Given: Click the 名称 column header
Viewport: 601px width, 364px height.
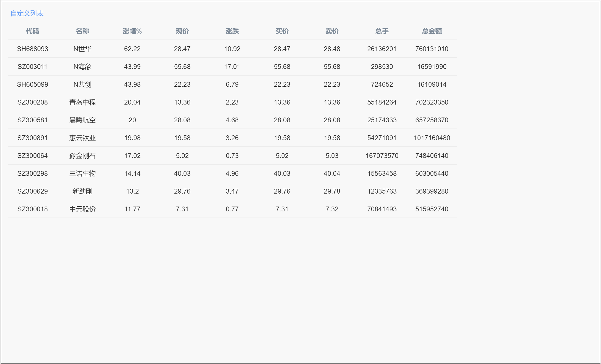Looking at the screenshot, I should click(82, 31).
